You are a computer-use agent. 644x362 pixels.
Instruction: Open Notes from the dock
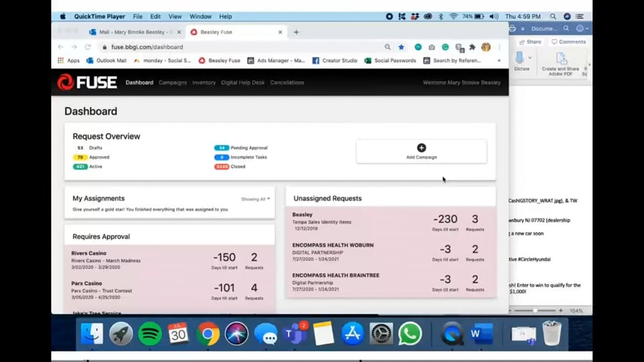pyautogui.click(x=324, y=334)
